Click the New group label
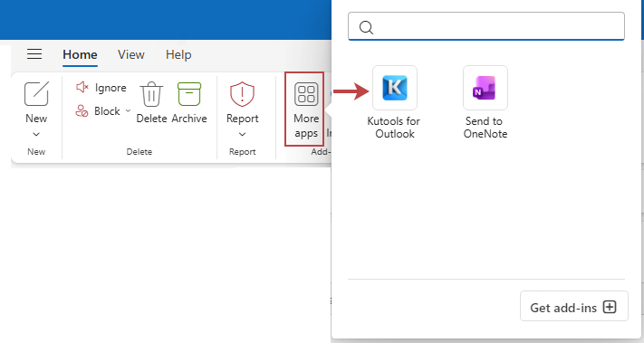Screen dimensions: 644x343 pyautogui.click(x=36, y=152)
